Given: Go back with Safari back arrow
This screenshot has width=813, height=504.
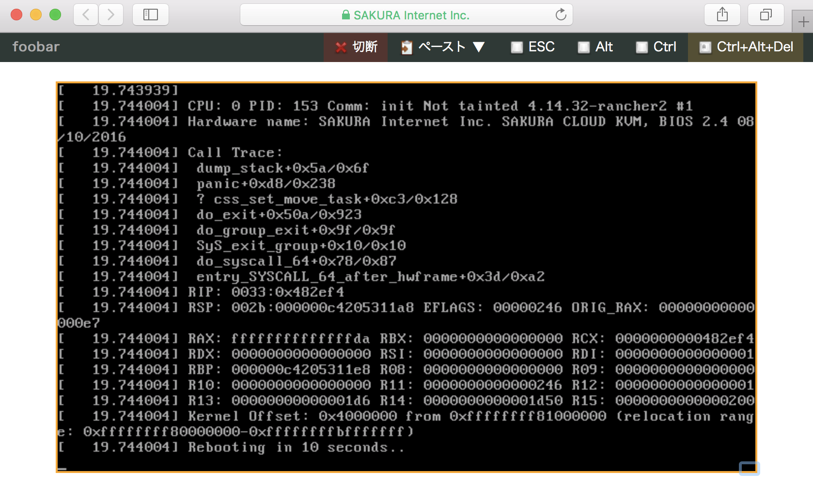Looking at the screenshot, I should 86,15.
